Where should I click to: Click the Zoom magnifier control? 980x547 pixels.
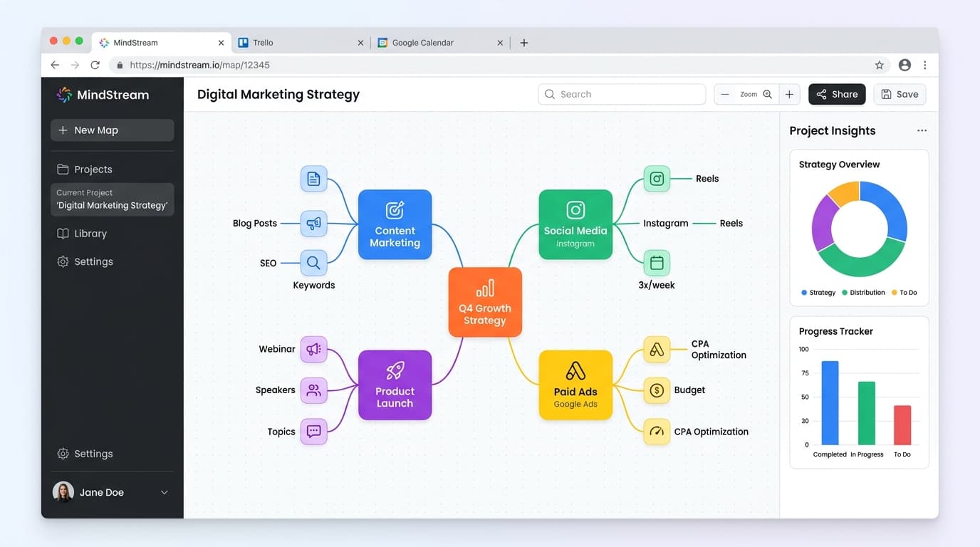tap(767, 94)
